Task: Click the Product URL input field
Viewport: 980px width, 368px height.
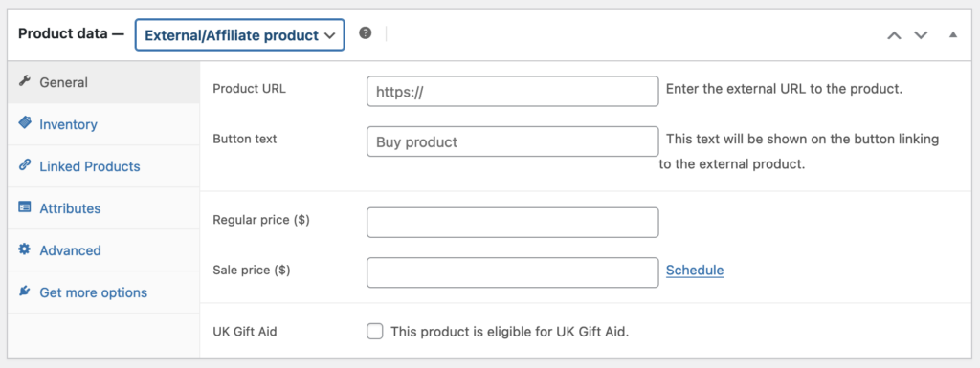Action: 513,91
